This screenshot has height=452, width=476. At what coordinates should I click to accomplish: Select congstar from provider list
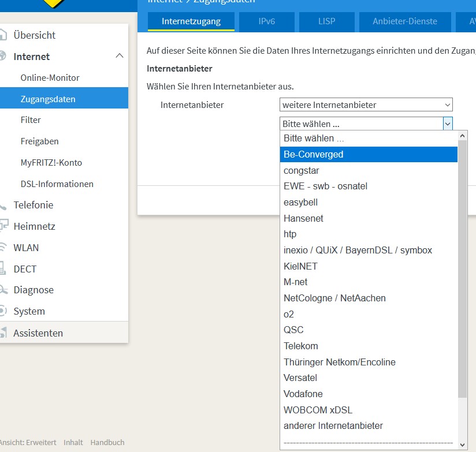click(x=369, y=170)
